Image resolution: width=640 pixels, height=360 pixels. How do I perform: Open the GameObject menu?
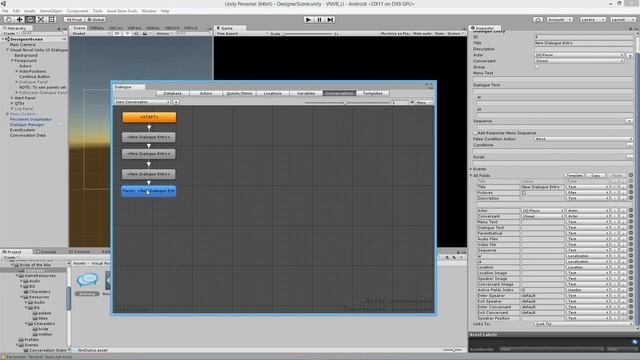point(51,11)
